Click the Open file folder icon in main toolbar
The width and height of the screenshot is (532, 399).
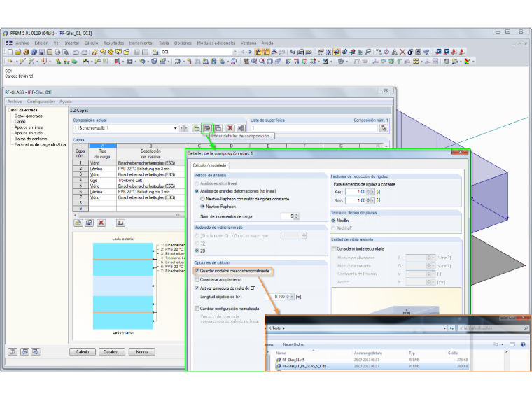click(x=18, y=52)
